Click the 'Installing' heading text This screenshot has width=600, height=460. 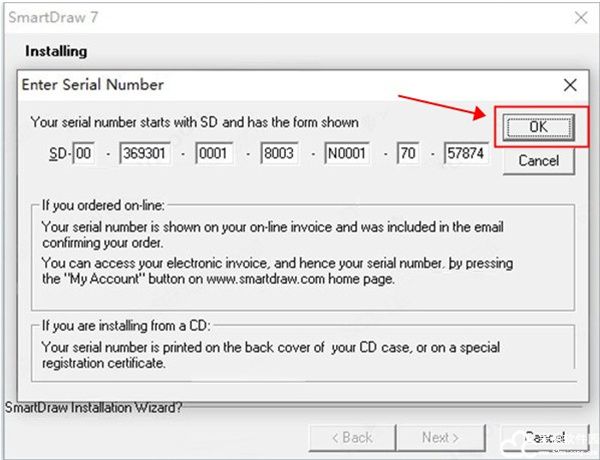(x=56, y=51)
